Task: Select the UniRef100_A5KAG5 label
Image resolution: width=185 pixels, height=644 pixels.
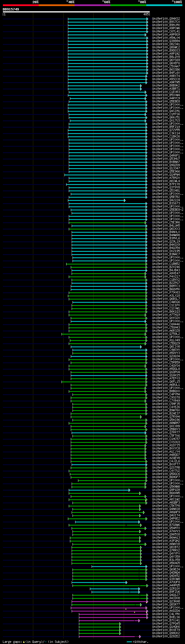Action: (x=166, y=563)
